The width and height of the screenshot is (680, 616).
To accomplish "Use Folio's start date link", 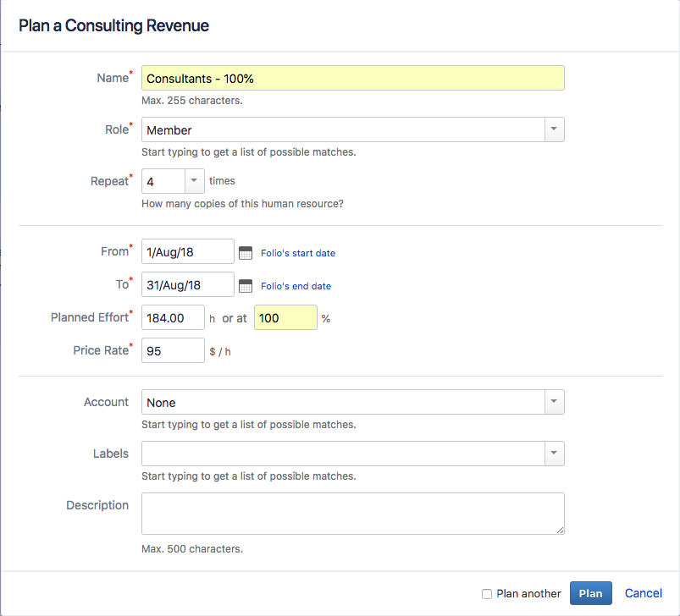I will pos(296,252).
